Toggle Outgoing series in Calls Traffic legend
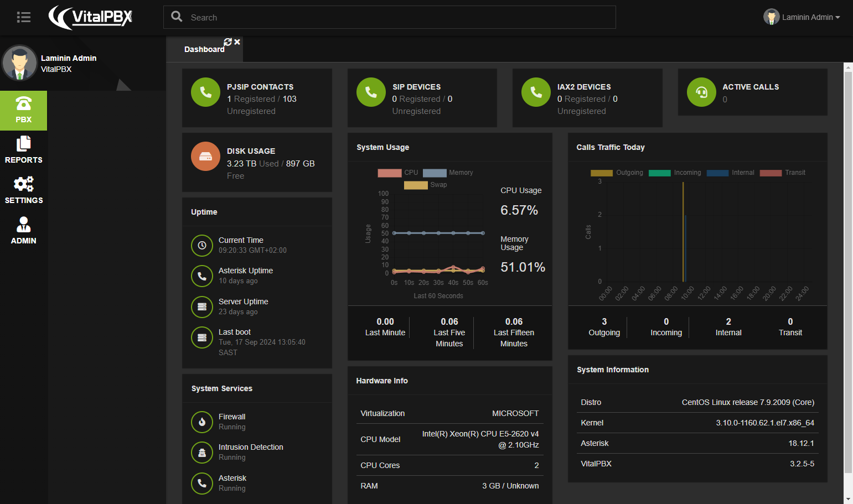Screen dimensions: 853x504 pyautogui.click(x=617, y=173)
